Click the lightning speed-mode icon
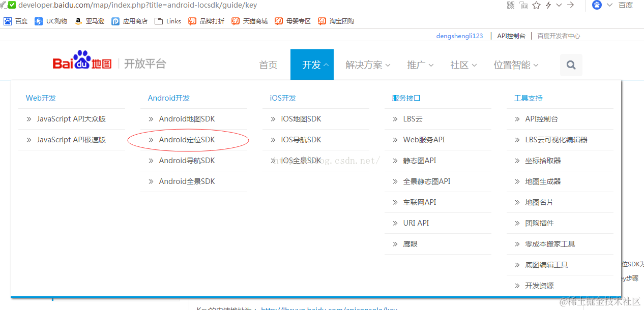Image resolution: width=644 pixels, height=310 pixels. (x=548, y=5)
